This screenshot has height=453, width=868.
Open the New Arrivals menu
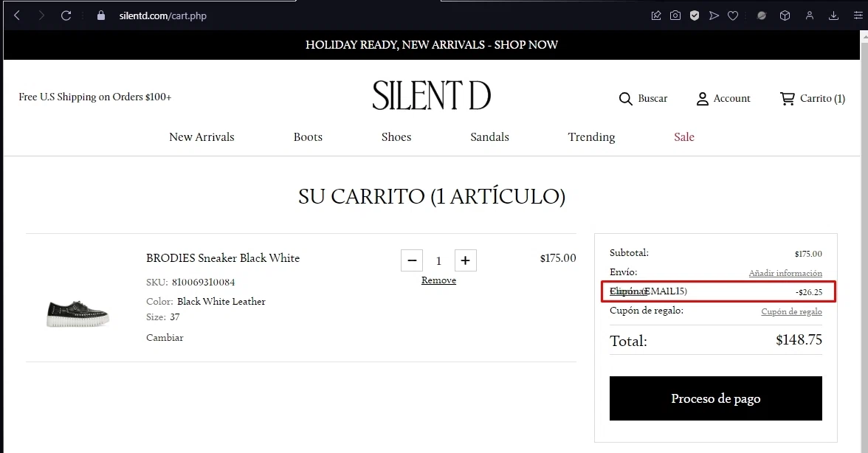click(201, 136)
